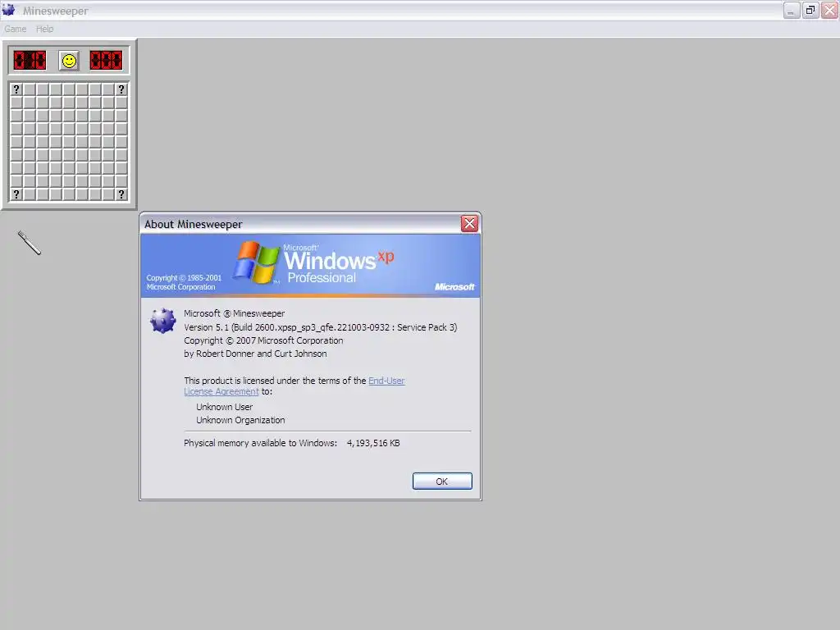The height and width of the screenshot is (630, 840).
Task: Click 'Copyright © 2007 Microsoft Corporation' text
Action: [263, 340]
